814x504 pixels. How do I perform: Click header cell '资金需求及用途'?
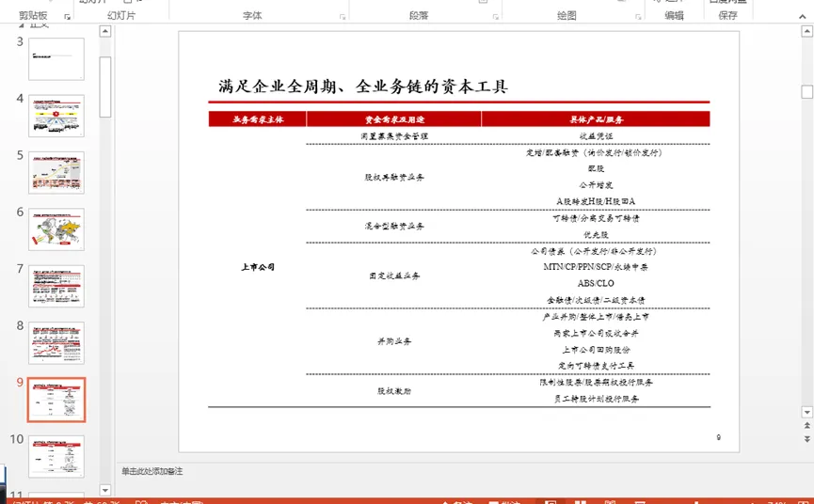pos(394,119)
